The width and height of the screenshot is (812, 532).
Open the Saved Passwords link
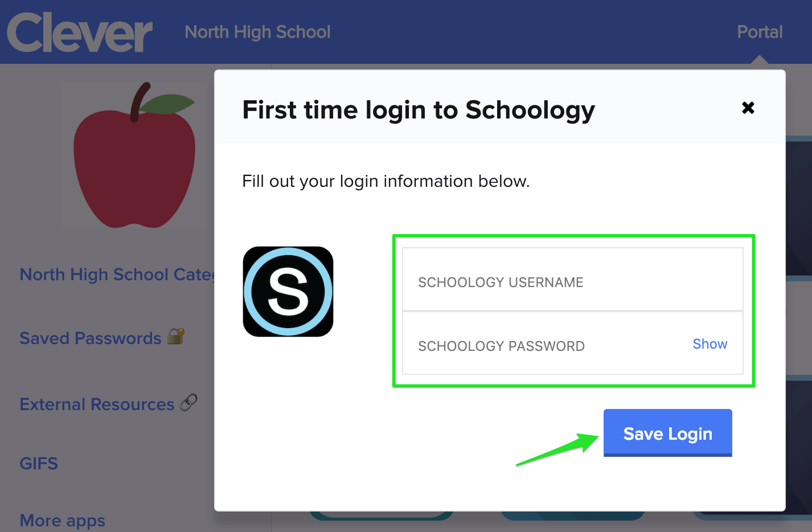[x=91, y=338]
